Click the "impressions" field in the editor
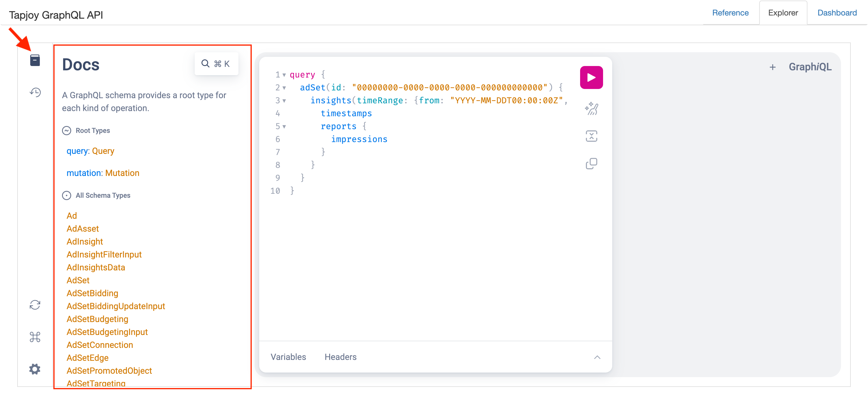This screenshot has height=407, width=868. (x=359, y=139)
